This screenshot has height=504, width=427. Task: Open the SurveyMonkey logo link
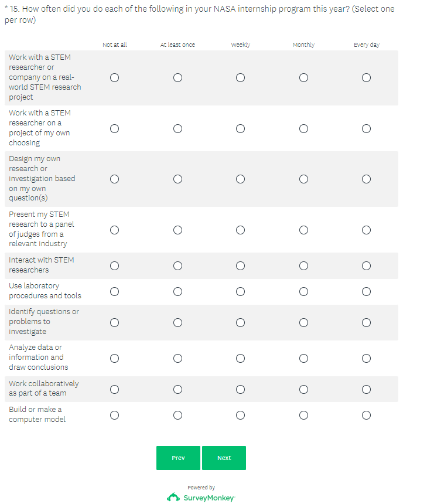tap(201, 498)
